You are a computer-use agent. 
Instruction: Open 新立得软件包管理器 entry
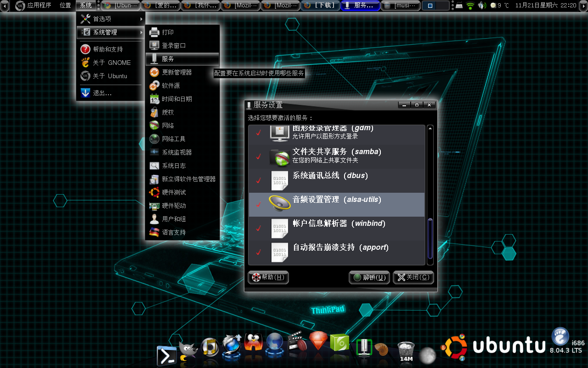182,179
